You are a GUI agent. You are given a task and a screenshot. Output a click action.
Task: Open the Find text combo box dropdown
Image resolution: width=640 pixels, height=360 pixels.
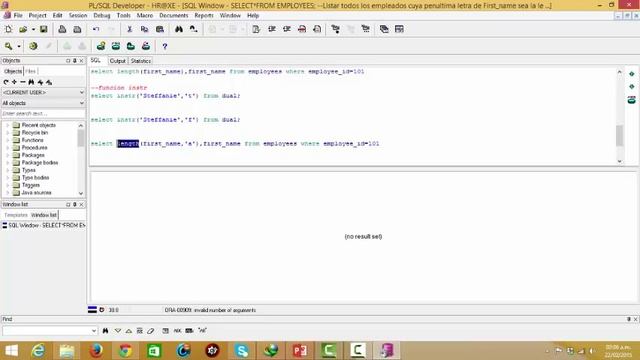click(94, 331)
